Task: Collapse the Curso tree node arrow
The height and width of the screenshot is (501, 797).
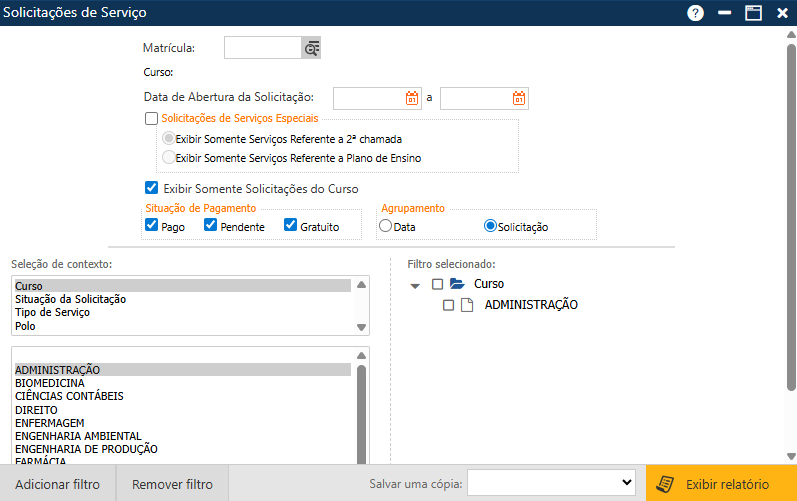Action: [x=416, y=285]
